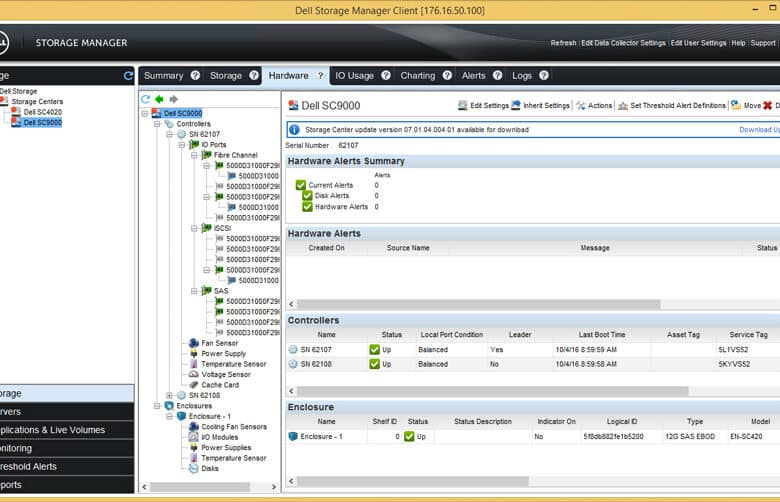Click the Support link in header
The height and width of the screenshot is (502, 780).
pyautogui.click(x=763, y=43)
